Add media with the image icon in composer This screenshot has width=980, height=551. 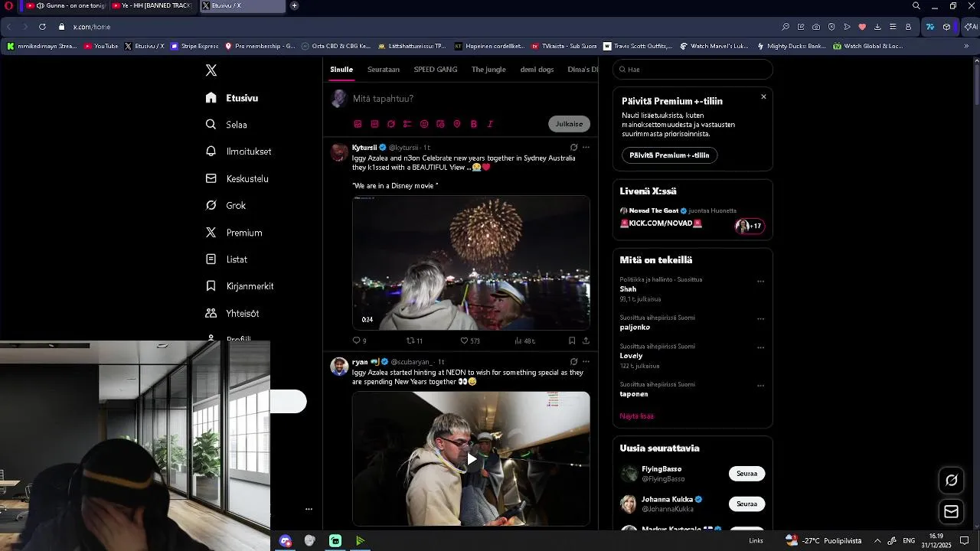(x=358, y=124)
